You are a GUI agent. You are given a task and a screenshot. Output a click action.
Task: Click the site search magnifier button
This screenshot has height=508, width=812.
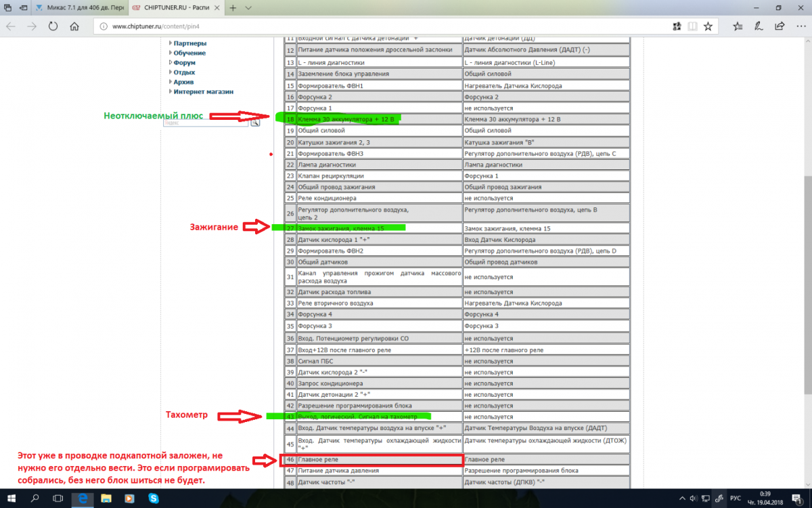click(x=255, y=123)
